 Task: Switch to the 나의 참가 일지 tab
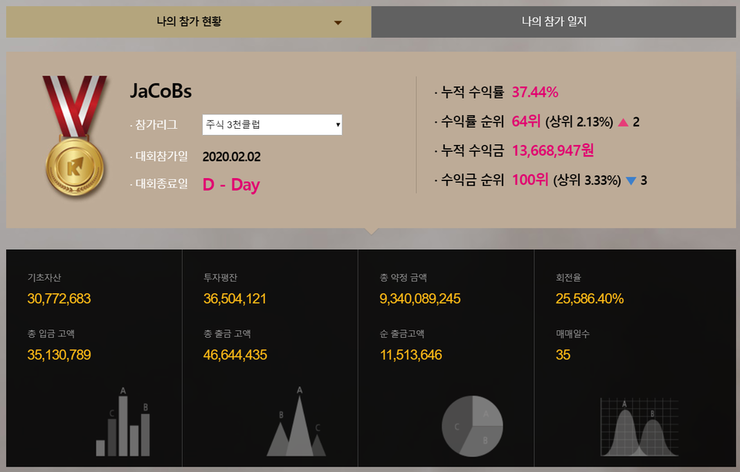tap(554, 22)
